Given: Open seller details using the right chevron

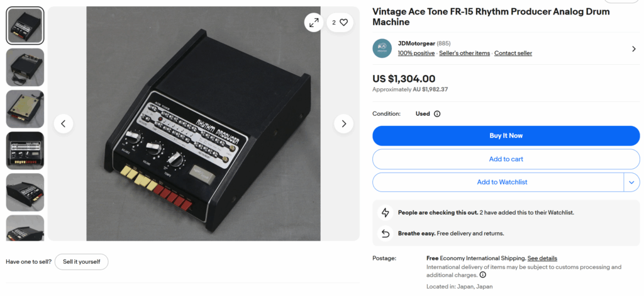Looking at the screenshot, I should click(x=633, y=48).
